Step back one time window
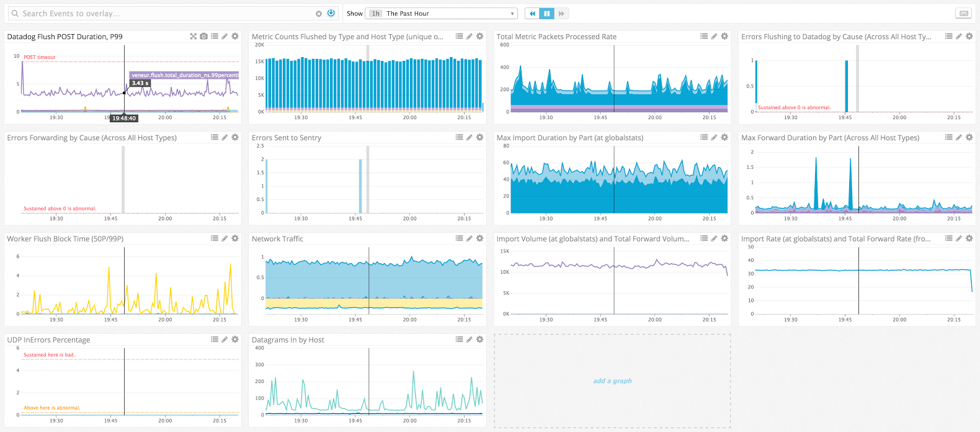Screen dimensions: 980x432 (x=532, y=14)
